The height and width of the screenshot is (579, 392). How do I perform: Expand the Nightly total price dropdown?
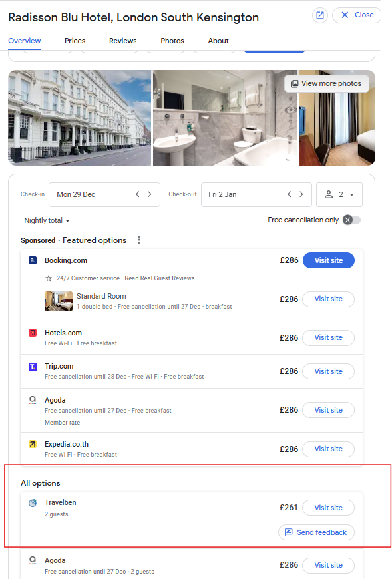pos(47,220)
